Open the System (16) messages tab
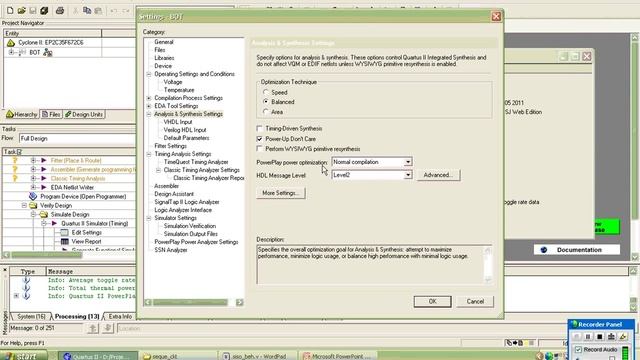This screenshot has width=640, height=360. click(31, 316)
